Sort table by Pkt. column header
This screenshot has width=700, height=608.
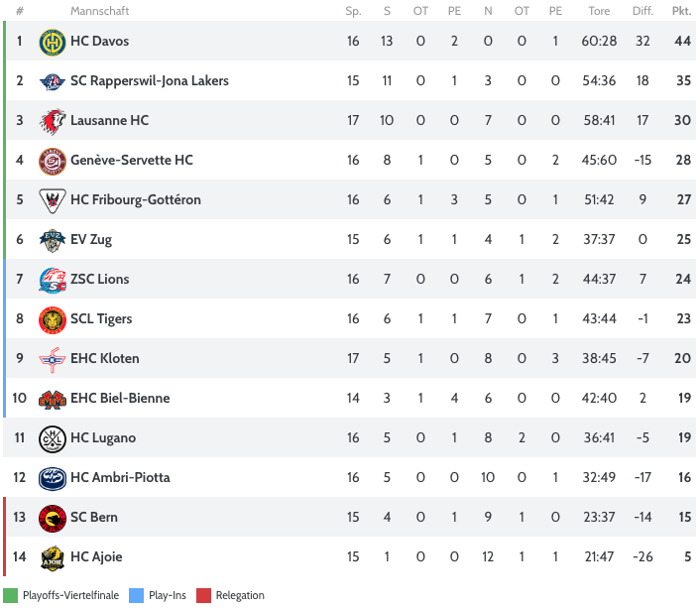coord(681,11)
